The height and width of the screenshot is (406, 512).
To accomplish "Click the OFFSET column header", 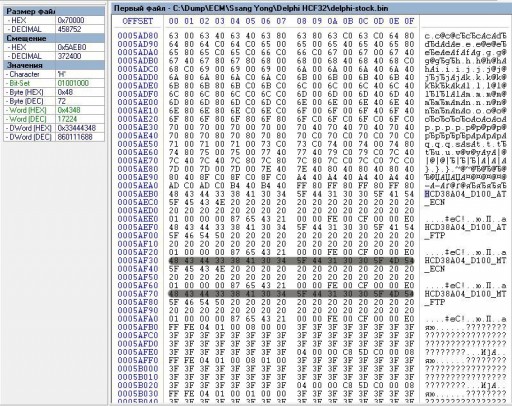I will [x=137, y=21].
